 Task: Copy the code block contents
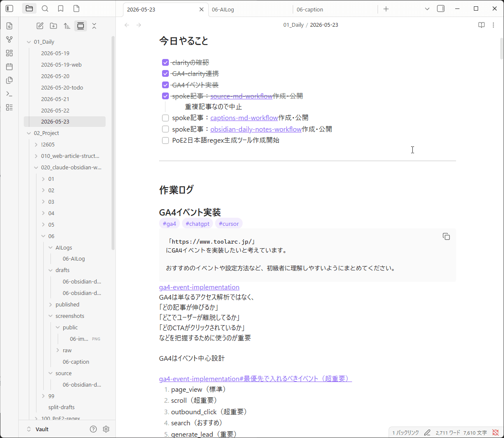[446, 237]
